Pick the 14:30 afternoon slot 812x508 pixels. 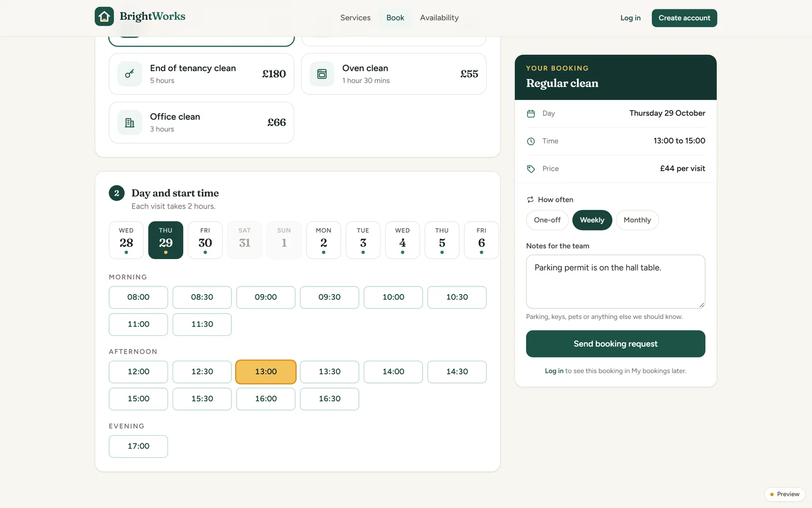click(x=457, y=372)
